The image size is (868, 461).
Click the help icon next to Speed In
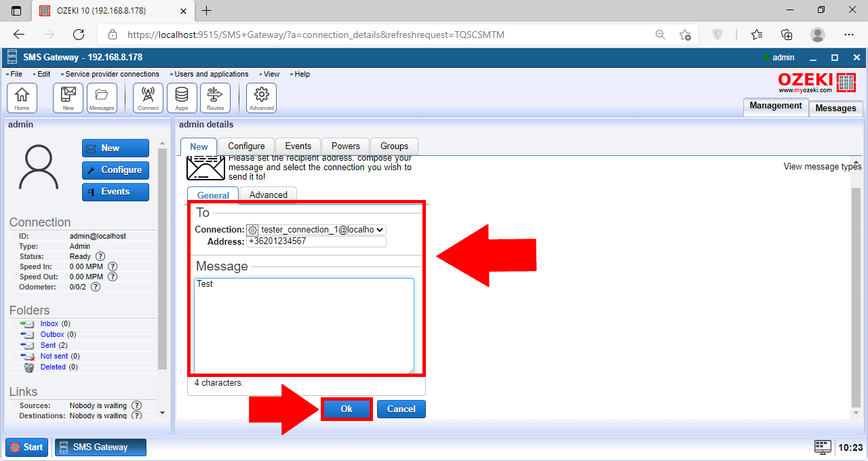(x=113, y=266)
